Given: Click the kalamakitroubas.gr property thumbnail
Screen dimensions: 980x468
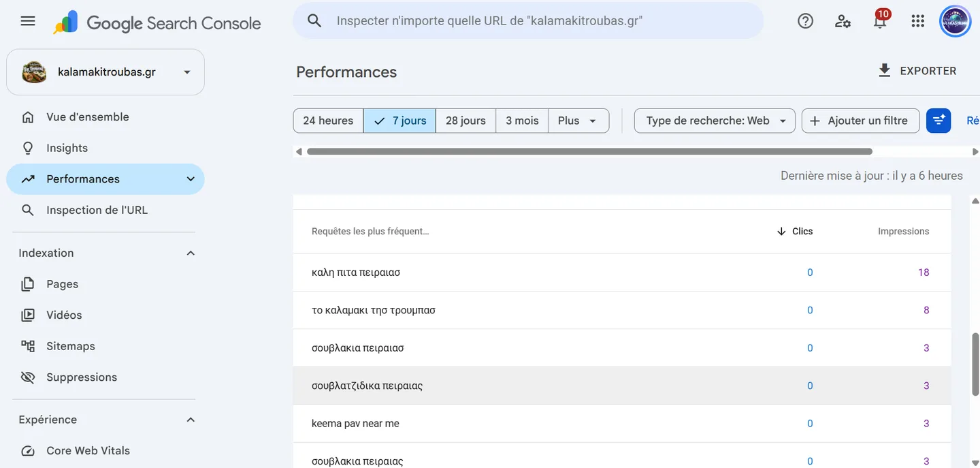Looking at the screenshot, I should (34, 72).
